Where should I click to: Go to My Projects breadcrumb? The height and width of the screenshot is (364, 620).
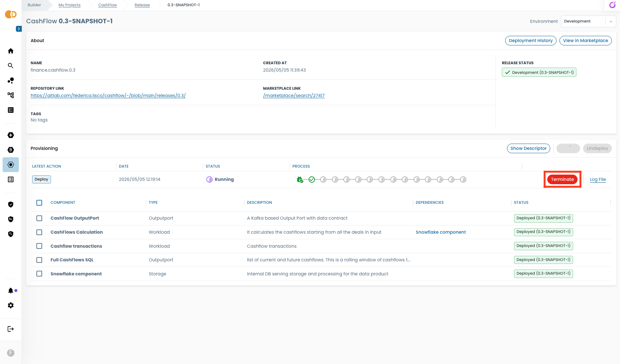[x=69, y=5]
